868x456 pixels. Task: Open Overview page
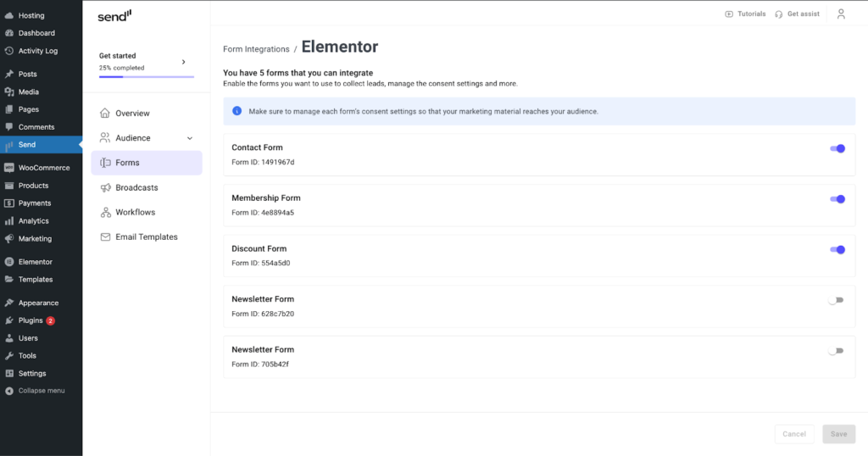click(147, 113)
